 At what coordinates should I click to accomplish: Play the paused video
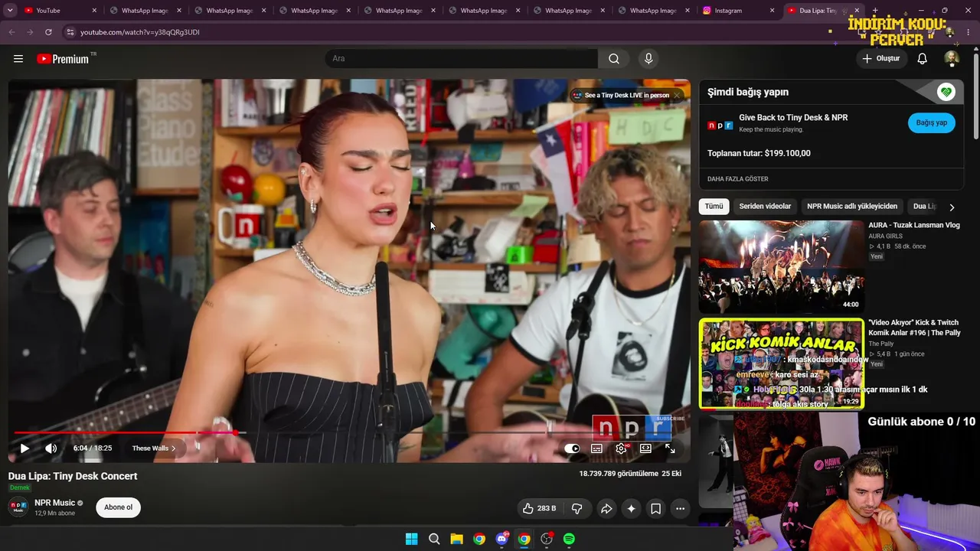pyautogui.click(x=24, y=448)
